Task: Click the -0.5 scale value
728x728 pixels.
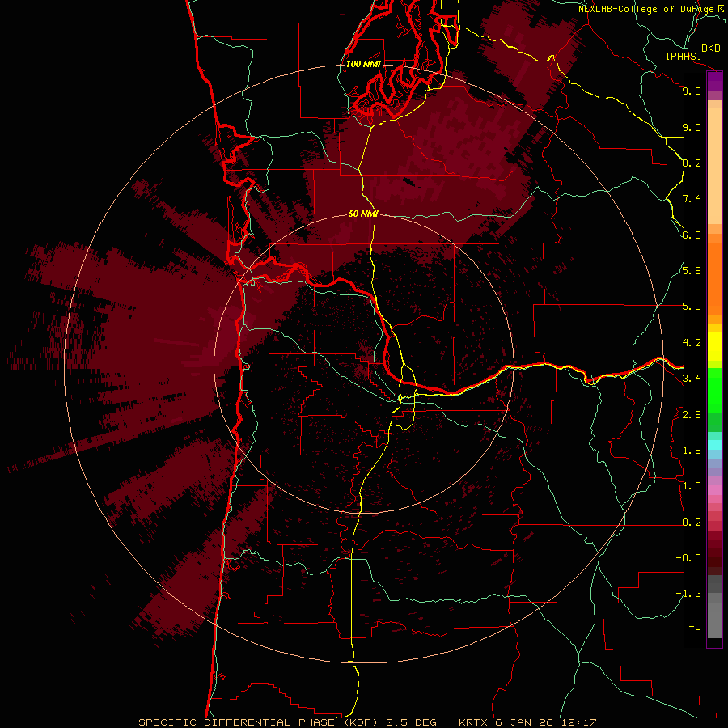Action: tap(688, 558)
